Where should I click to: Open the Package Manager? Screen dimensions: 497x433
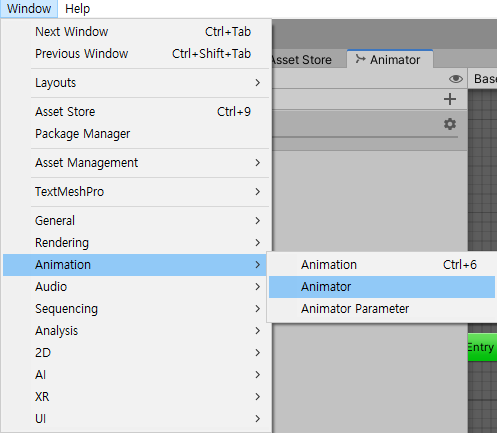(x=136, y=134)
